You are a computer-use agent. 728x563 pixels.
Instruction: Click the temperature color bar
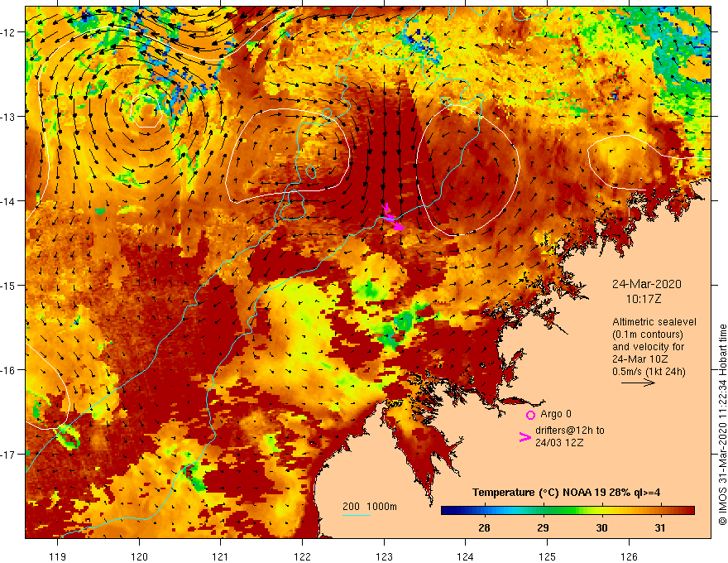[568, 511]
